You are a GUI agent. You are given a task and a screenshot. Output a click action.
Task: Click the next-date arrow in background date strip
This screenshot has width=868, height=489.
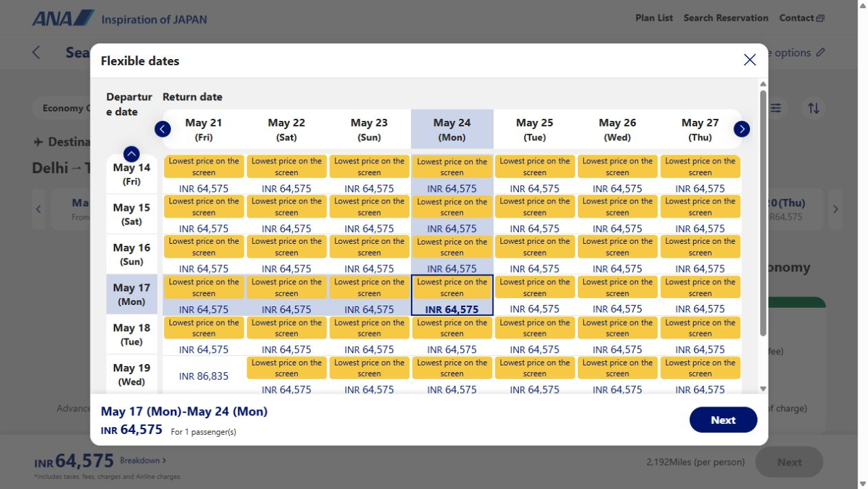pyautogui.click(x=835, y=209)
